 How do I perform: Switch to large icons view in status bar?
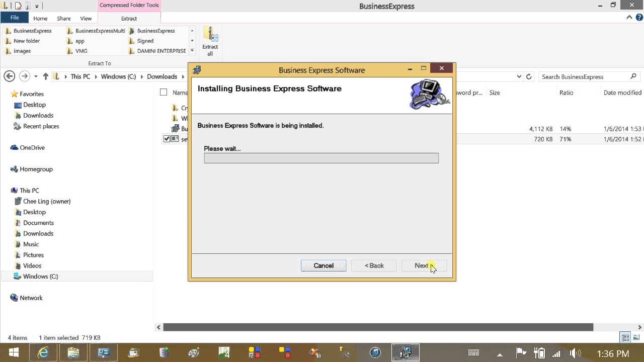pos(636,338)
